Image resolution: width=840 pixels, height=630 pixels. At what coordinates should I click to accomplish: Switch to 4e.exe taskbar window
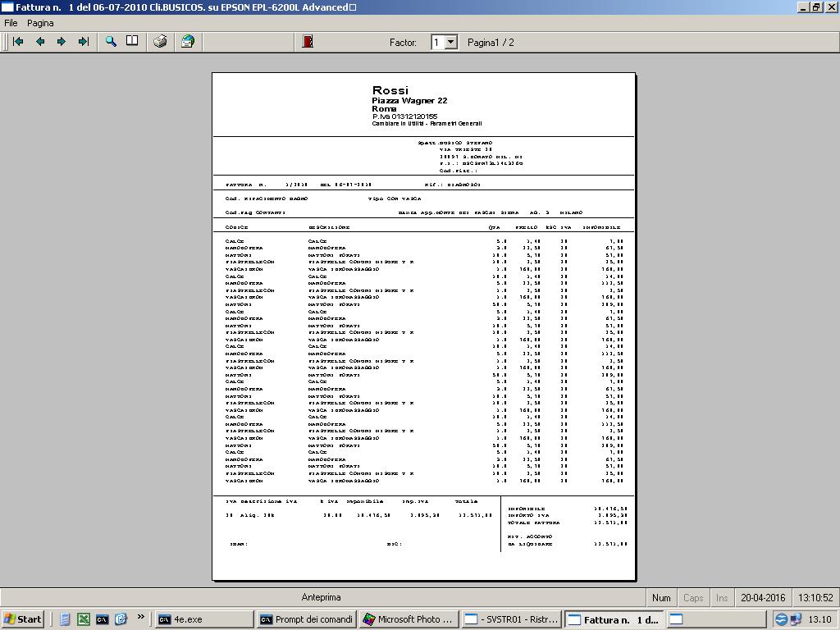coord(205,619)
